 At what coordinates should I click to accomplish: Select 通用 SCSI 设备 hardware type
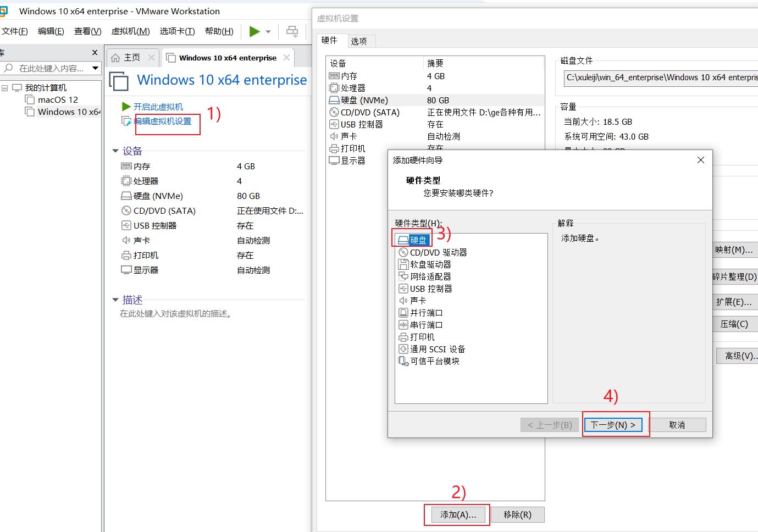tap(437, 349)
